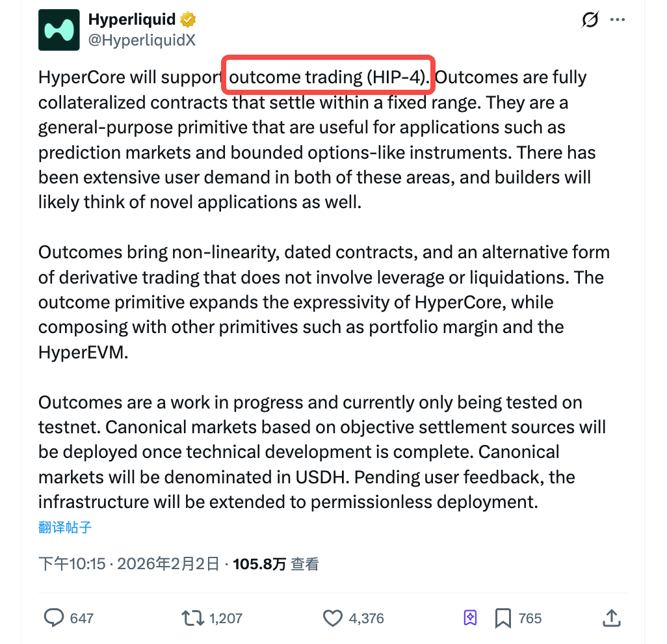The image size is (667, 644).
Task: Click the bookmark count 765
Action: click(x=530, y=618)
